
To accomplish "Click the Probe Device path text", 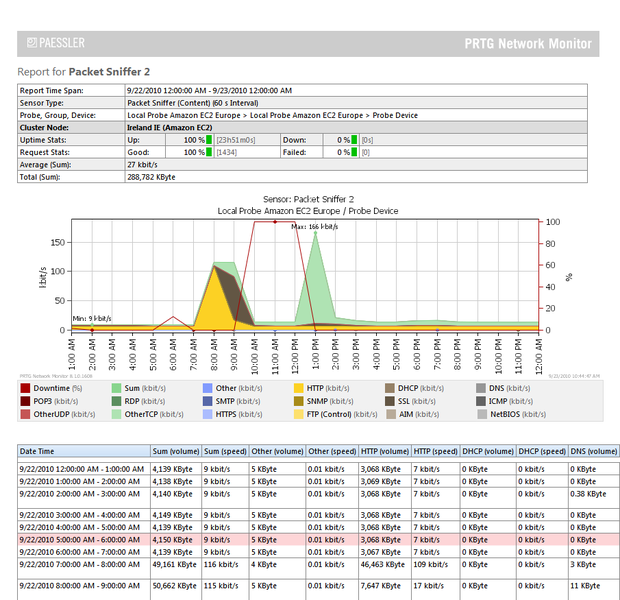I will click(x=395, y=115).
